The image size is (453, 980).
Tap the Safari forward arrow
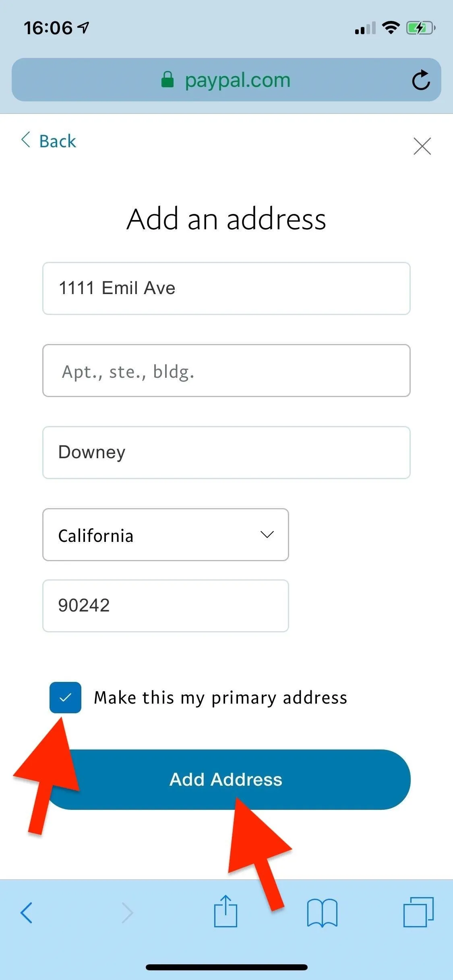point(127,912)
